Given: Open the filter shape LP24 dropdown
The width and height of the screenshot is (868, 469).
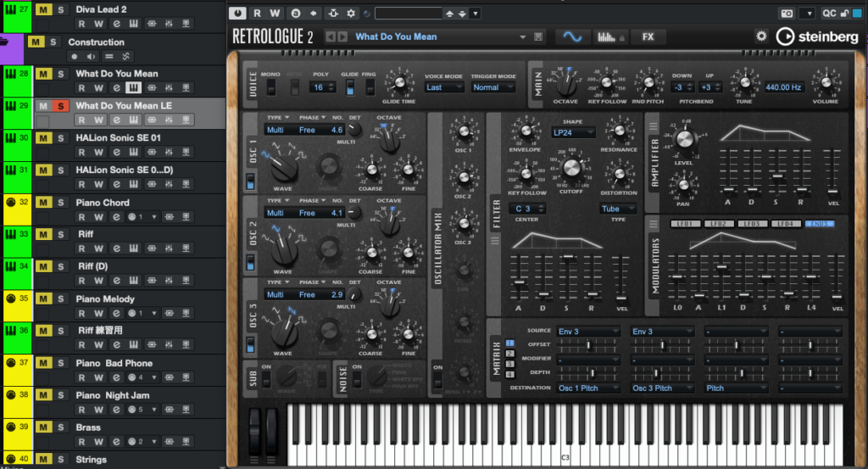Looking at the screenshot, I should [x=573, y=132].
